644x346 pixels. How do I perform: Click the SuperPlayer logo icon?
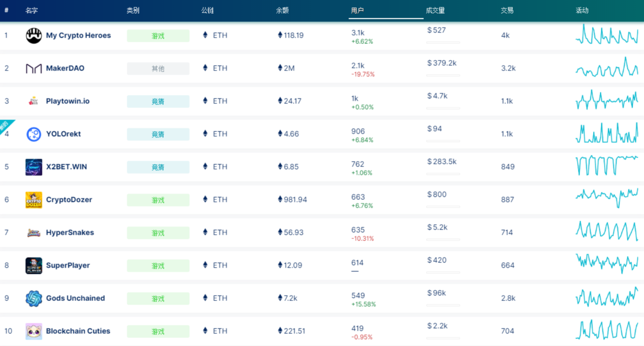pos(34,266)
